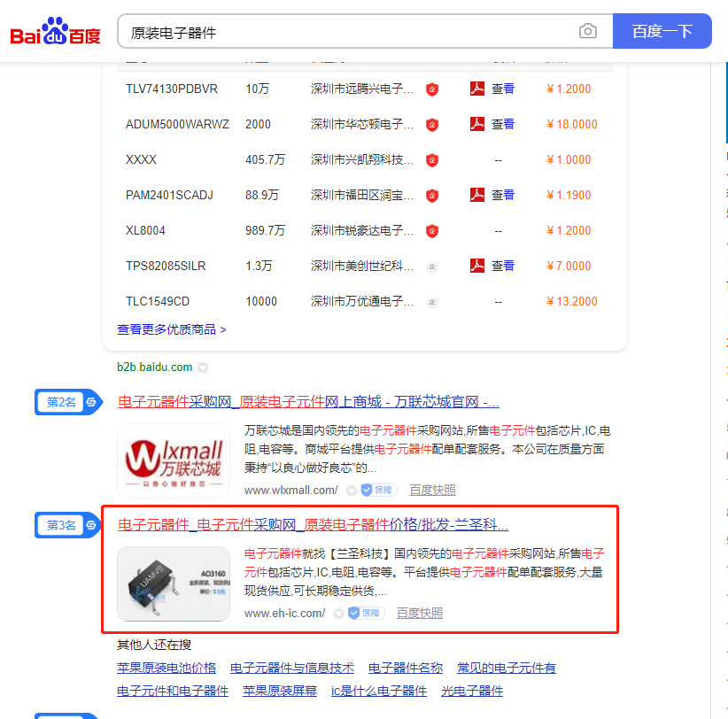
Task: Click red shield badge beside 深圳市福田区润宝
Action: (x=432, y=195)
